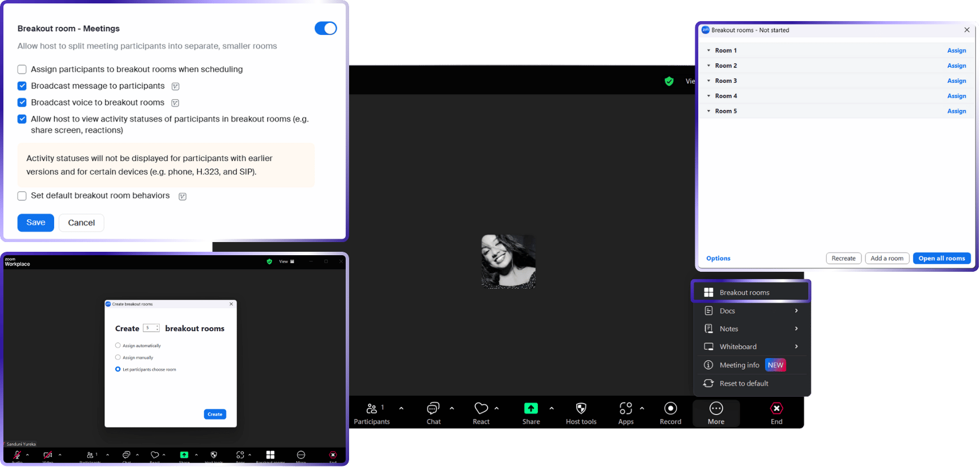This screenshot has height=467, width=980.
Task: Click the participant profile photo thumbnail
Action: point(508,261)
